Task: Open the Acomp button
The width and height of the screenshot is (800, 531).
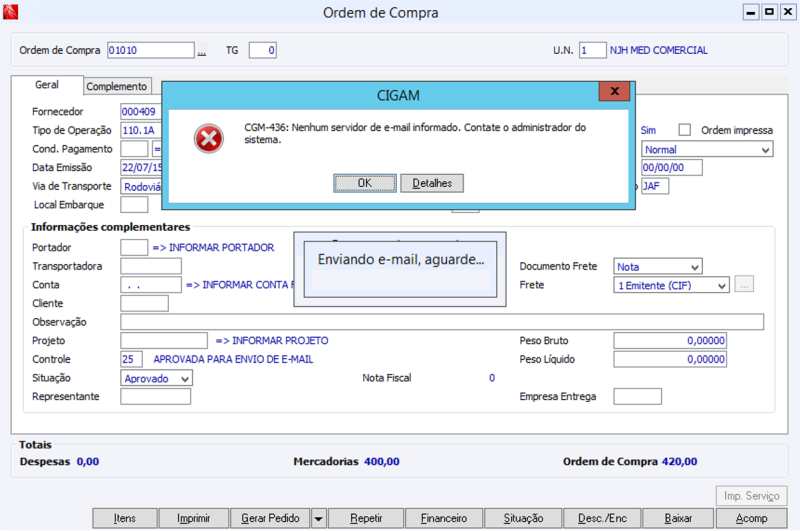Action: coord(751,519)
